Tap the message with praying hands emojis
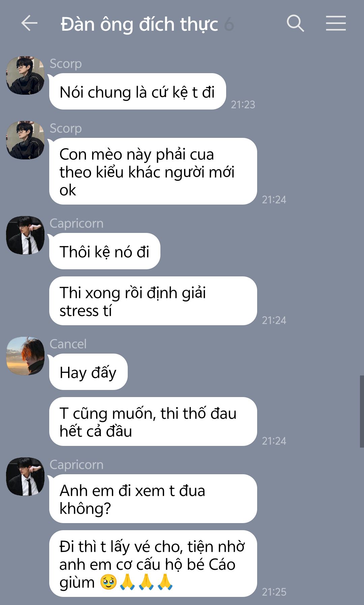The height and width of the screenshot is (605, 364). click(153, 564)
